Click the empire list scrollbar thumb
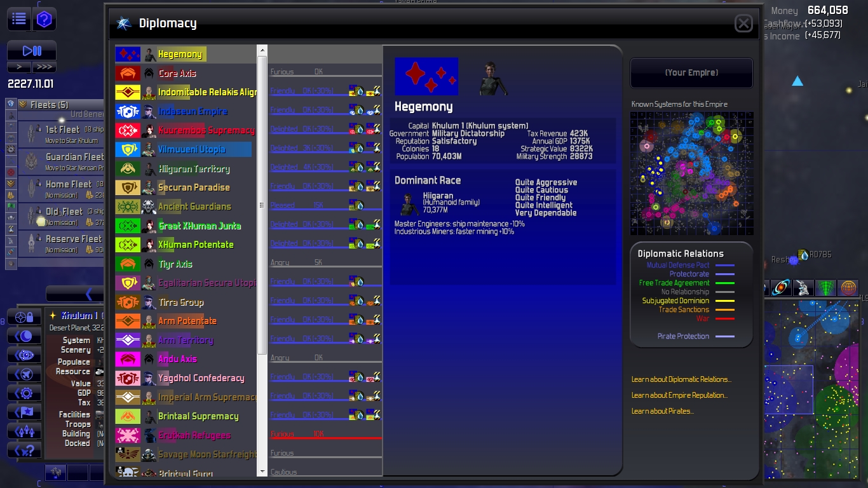 coord(262,205)
